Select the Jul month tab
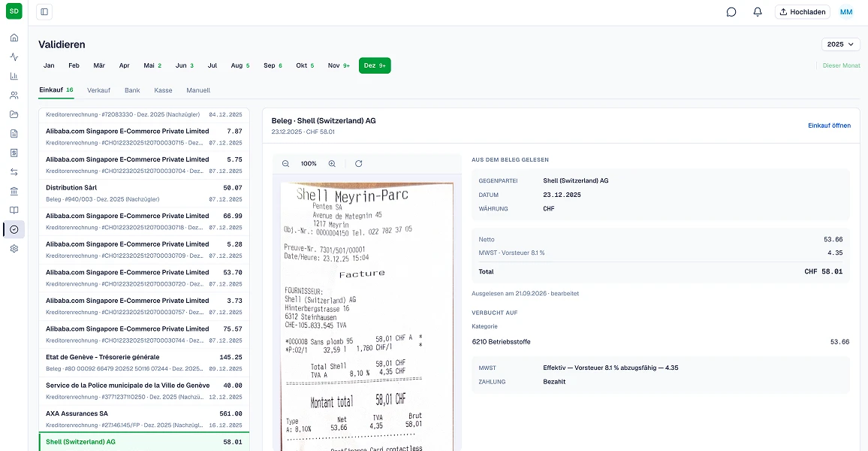 coord(212,65)
